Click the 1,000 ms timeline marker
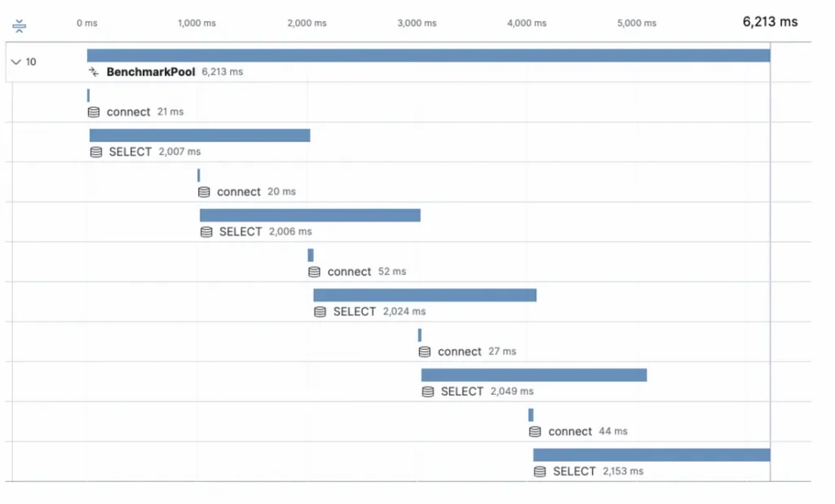Image resolution: width=835 pixels, height=504 pixels. [197, 24]
